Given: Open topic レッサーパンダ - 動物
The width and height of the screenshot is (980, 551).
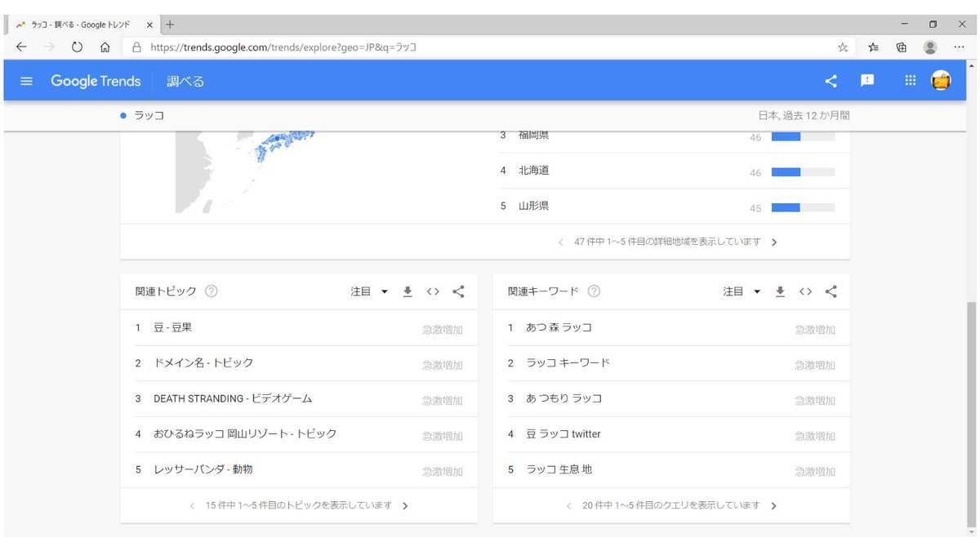Looking at the screenshot, I should pyautogui.click(x=299, y=470).
